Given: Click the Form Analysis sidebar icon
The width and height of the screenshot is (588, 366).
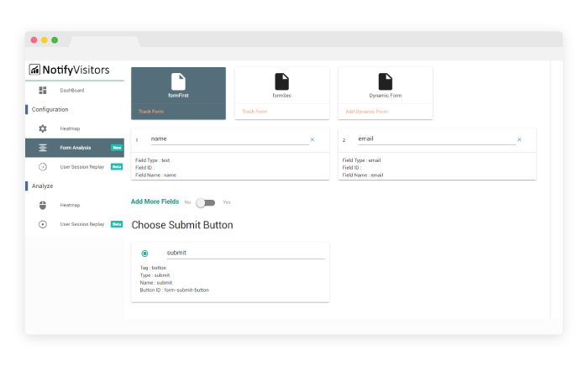Looking at the screenshot, I should [x=43, y=148].
